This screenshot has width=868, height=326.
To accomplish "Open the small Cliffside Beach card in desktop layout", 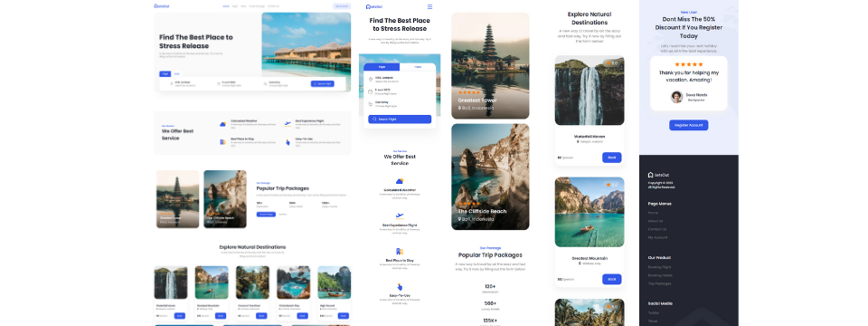I will (225, 199).
